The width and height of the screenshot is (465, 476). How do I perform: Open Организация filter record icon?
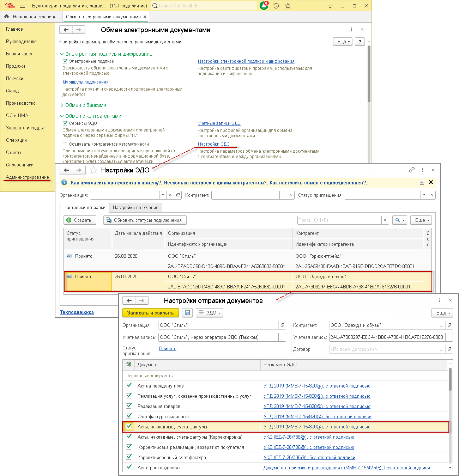(x=178, y=195)
